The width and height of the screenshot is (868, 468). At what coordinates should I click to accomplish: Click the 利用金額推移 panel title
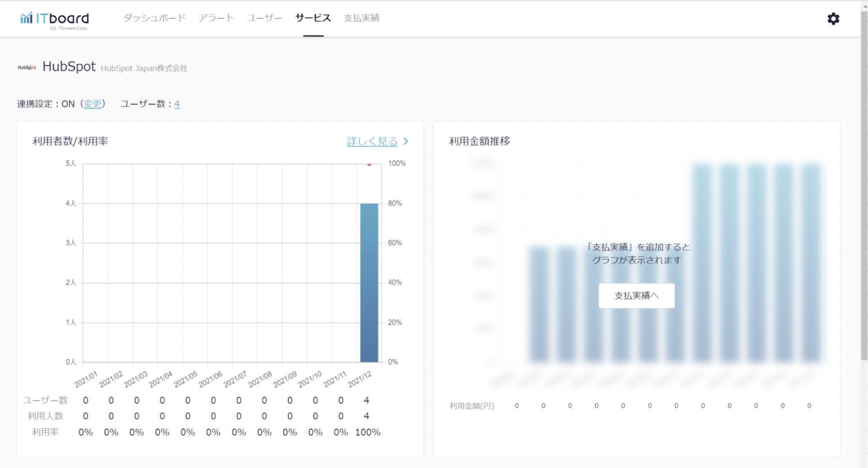[x=479, y=141]
